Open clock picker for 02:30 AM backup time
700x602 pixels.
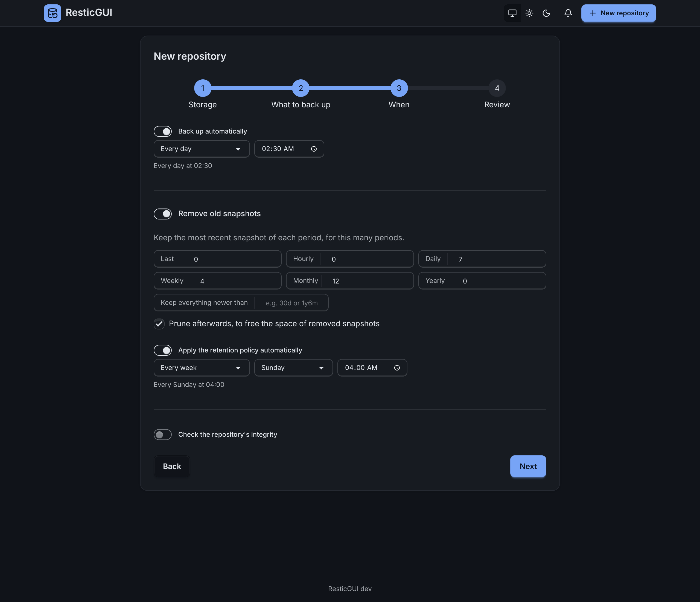point(314,149)
